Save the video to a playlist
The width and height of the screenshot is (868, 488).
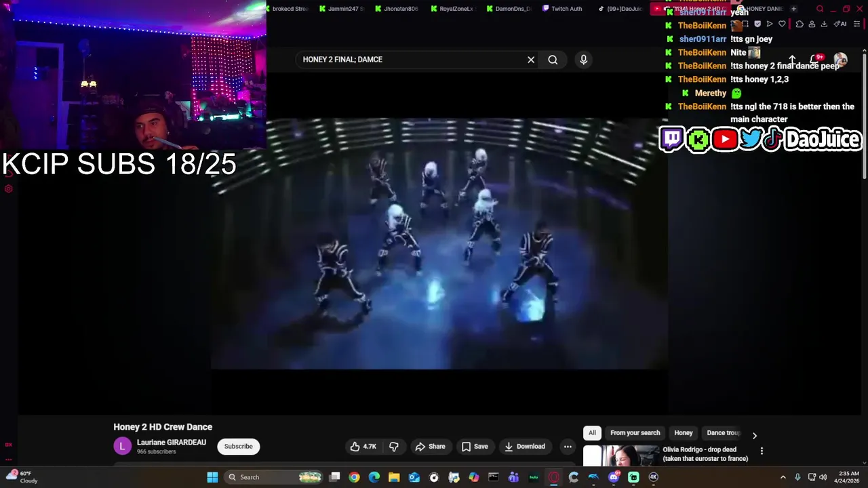tap(475, 446)
